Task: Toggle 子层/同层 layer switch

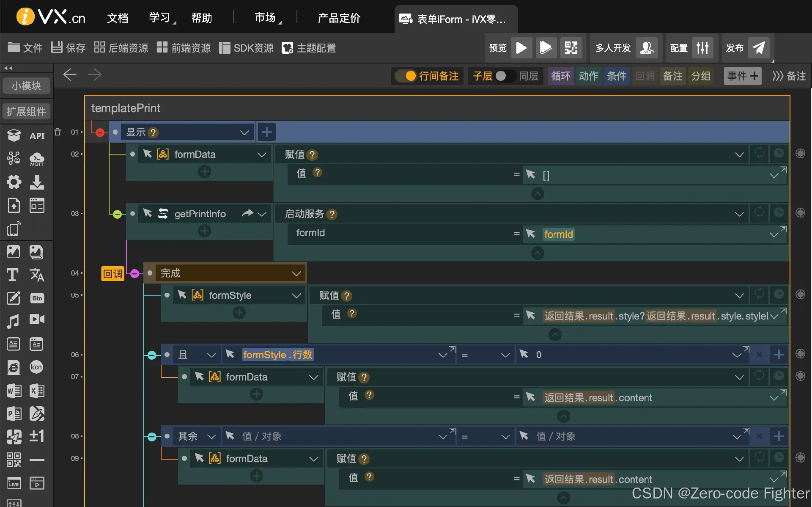Action: click(x=505, y=76)
